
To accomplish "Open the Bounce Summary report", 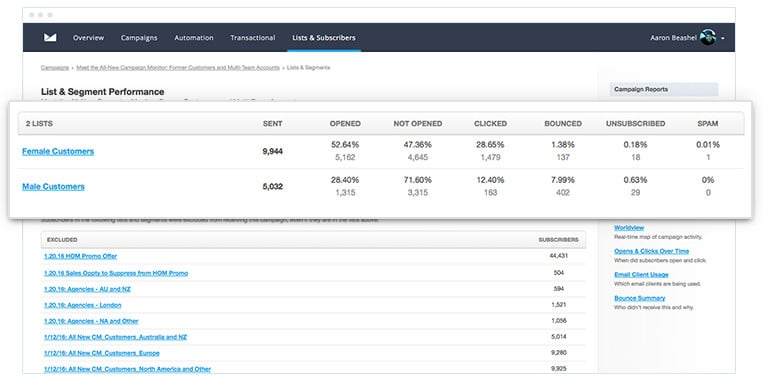I will click(x=639, y=298).
